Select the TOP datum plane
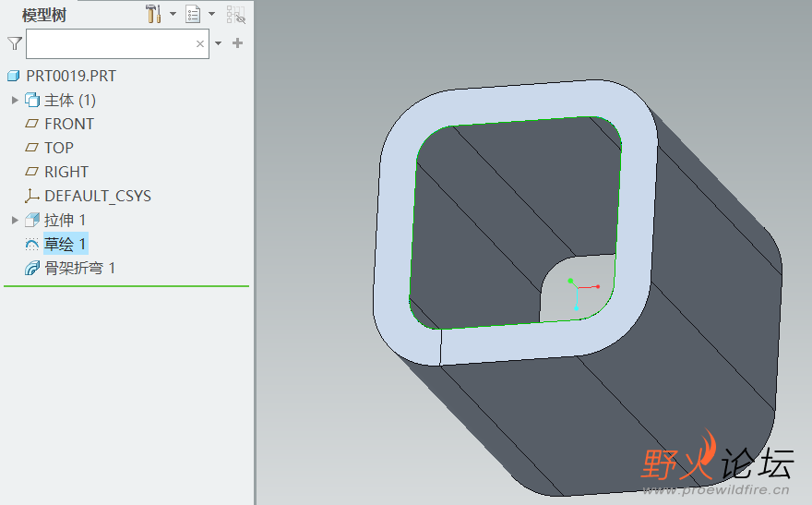This screenshot has height=505, width=812. (58, 148)
